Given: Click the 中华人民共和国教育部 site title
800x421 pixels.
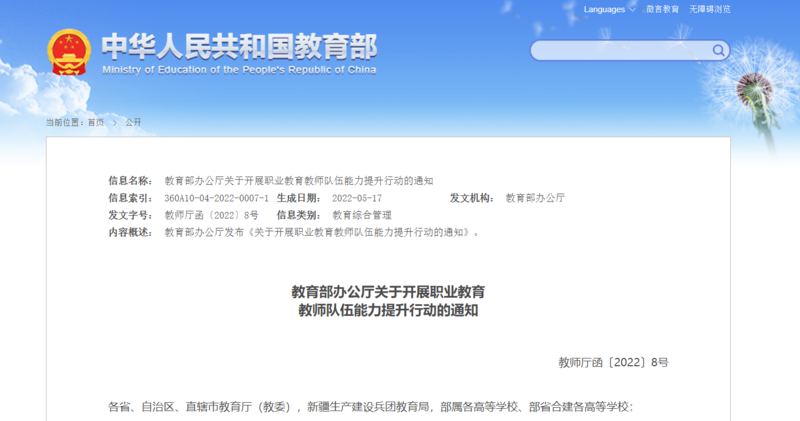Looking at the screenshot, I should pyautogui.click(x=239, y=46).
